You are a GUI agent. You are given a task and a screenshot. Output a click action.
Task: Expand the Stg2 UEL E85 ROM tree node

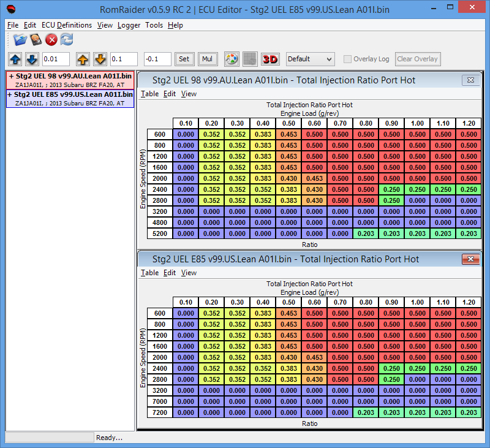[x=11, y=95]
